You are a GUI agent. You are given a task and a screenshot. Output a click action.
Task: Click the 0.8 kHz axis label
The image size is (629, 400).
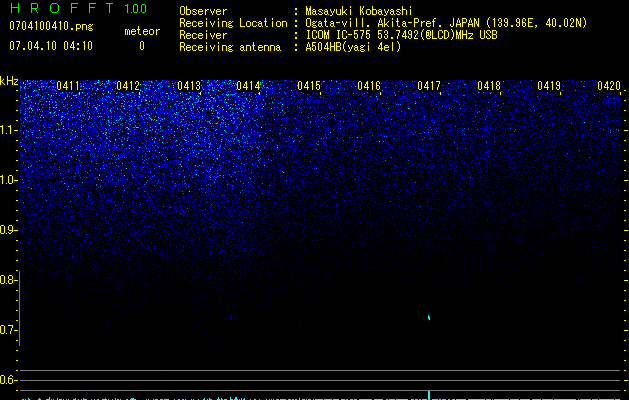[8, 280]
